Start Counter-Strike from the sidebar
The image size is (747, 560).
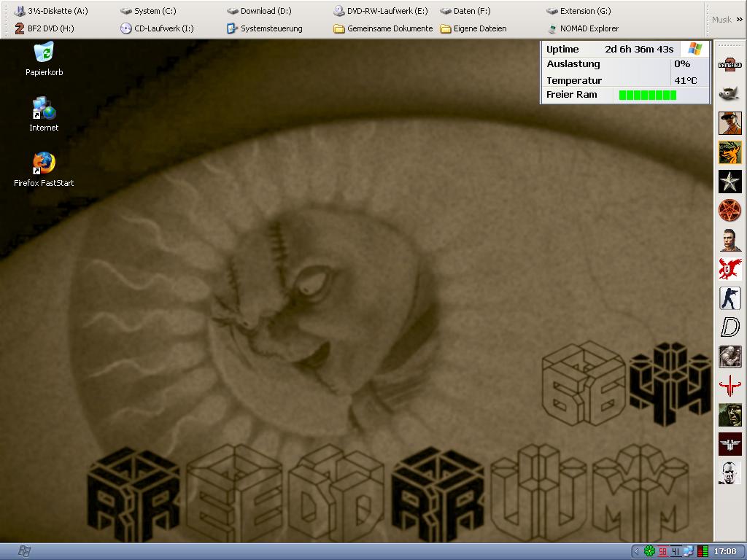[729, 297]
